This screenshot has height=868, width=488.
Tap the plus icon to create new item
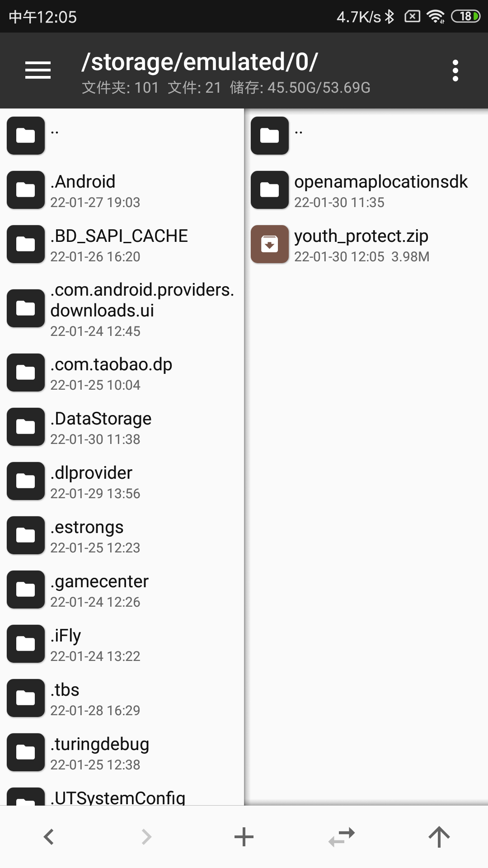[x=244, y=837]
